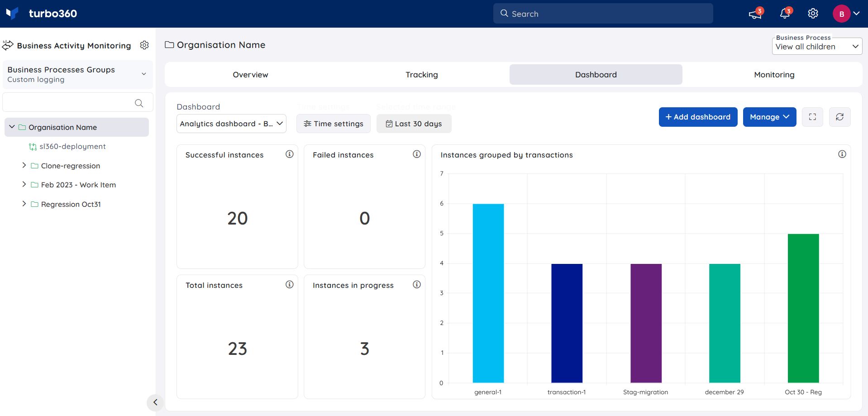
Task: Show info for Instances grouped by transactions
Action: tap(842, 154)
